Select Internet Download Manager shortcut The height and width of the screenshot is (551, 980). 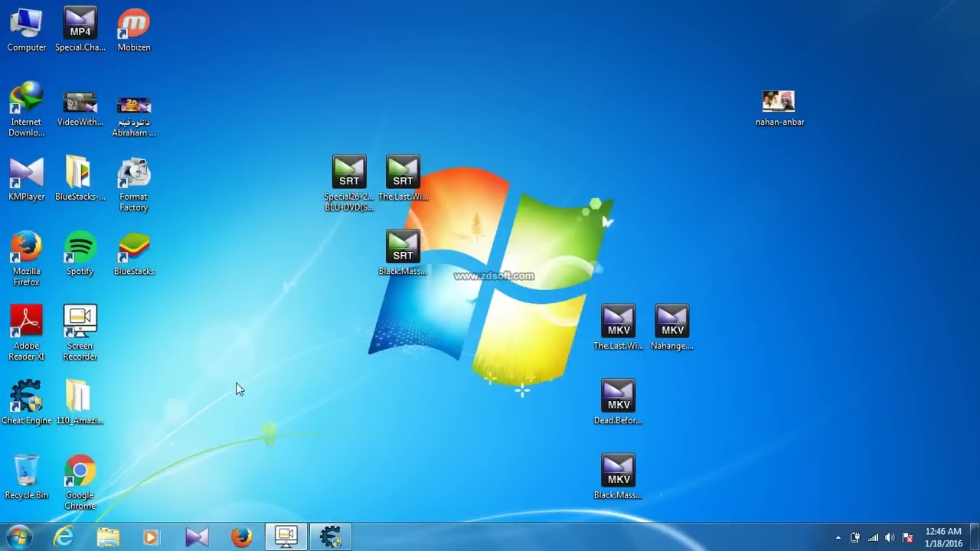coord(26,109)
